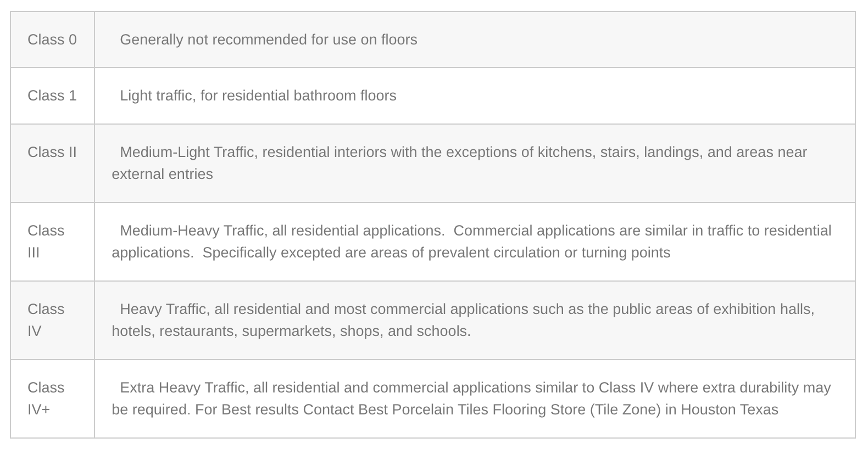Click the words 'exhibition halls'
868x449 pixels.
(x=763, y=309)
